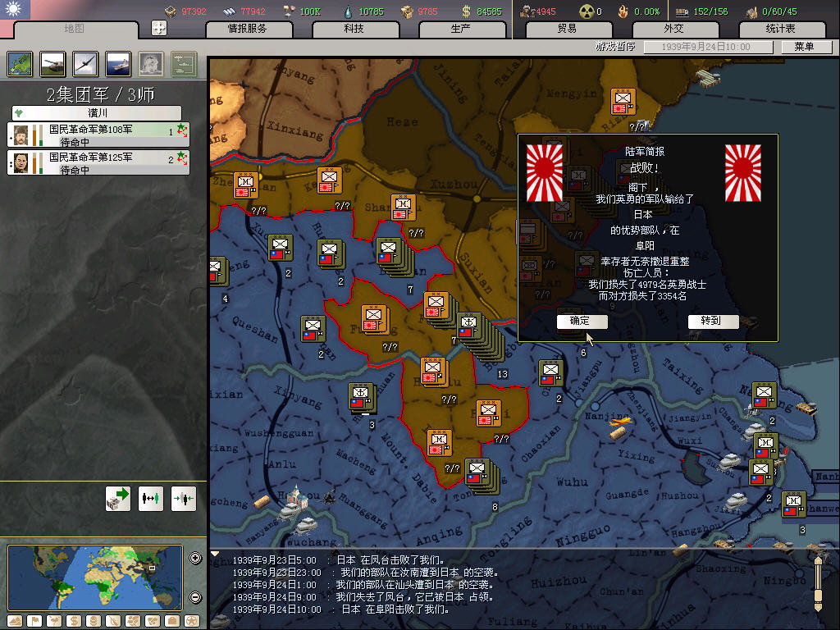840x630 pixels.
Task: Zoom out the minimap with minus button
Action: tap(195, 597)
